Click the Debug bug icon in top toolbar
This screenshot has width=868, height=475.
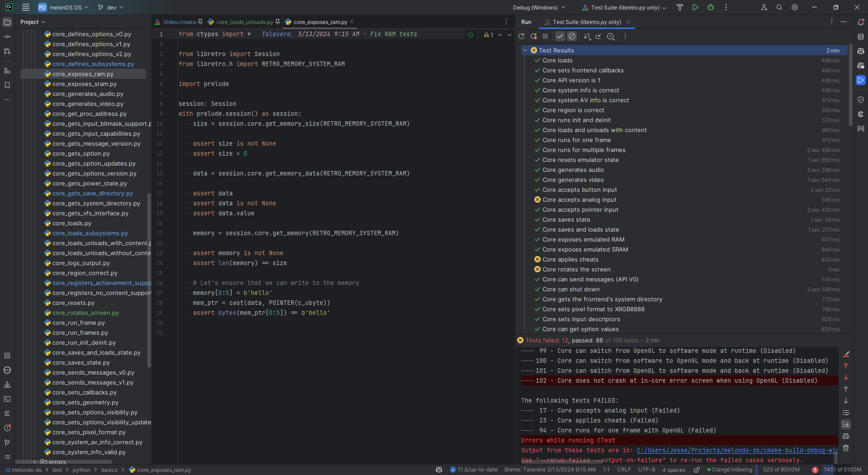710,8
